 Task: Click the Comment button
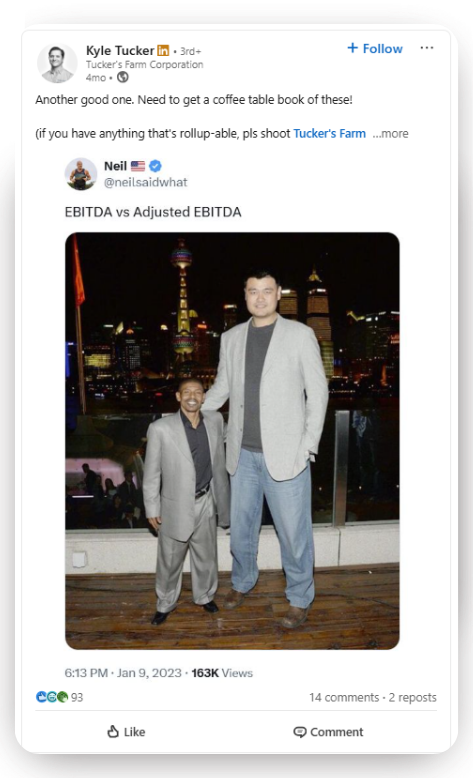[x=328, y=732]
